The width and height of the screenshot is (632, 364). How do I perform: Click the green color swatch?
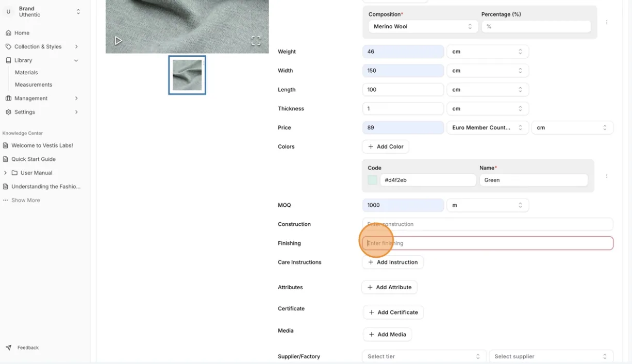click(x=372, y=180)
